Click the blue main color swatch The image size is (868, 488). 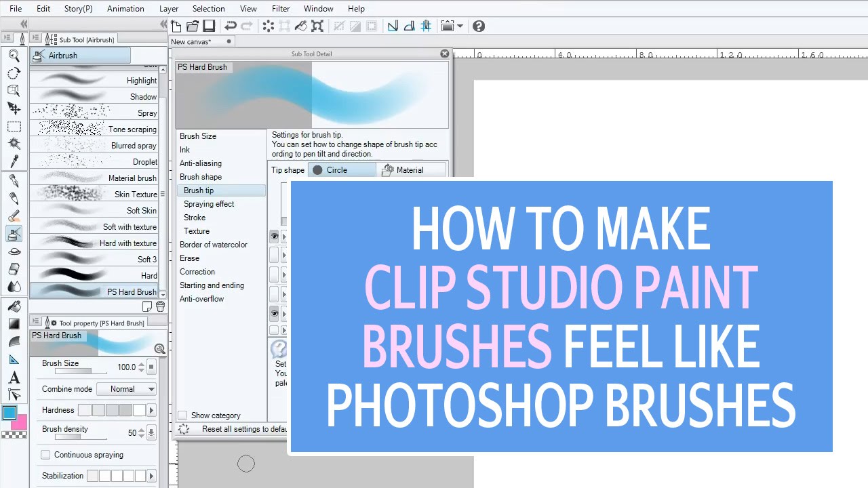click(x=9, y=413)
